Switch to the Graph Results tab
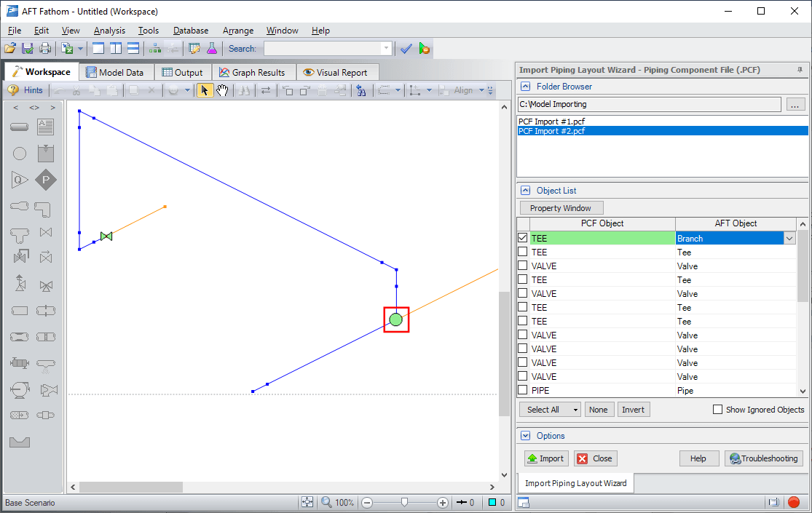The image size is (812, 513). pos(253,73)
